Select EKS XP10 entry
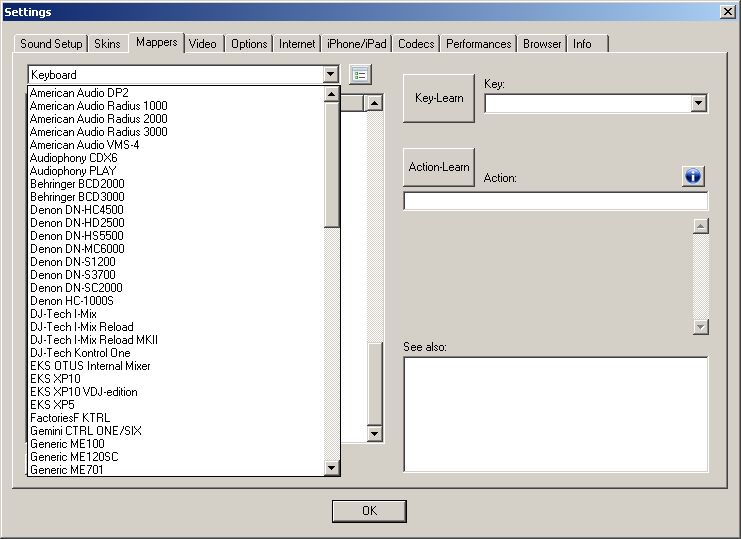This screenshot has width=741, height=539. point(176,379)
